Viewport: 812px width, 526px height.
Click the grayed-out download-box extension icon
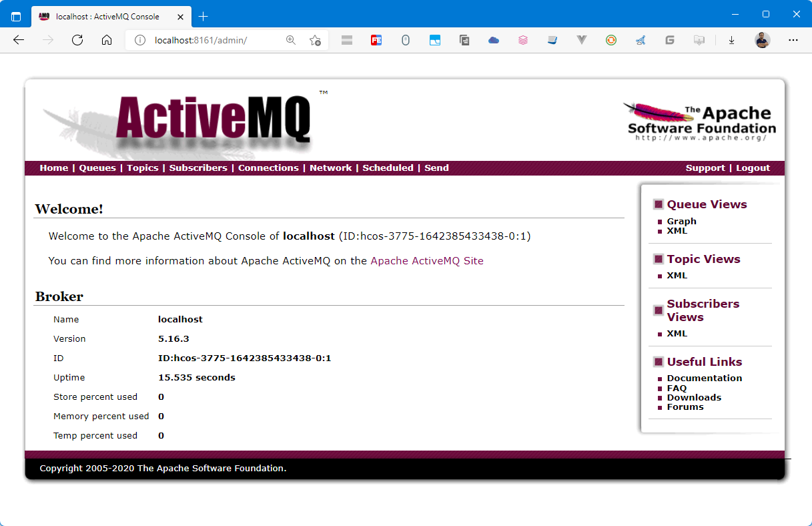coord(699,40)
